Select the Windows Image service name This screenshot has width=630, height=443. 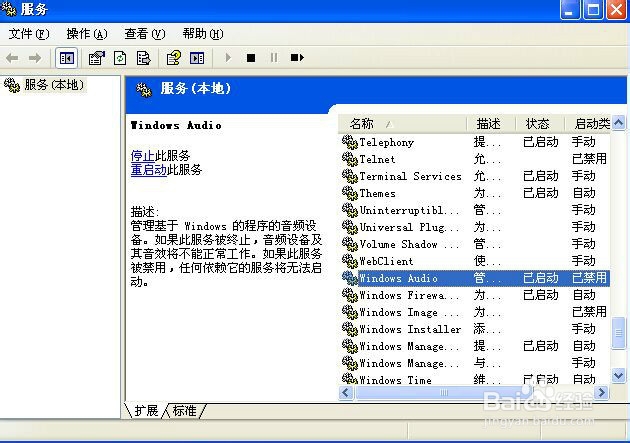point(409,312)
